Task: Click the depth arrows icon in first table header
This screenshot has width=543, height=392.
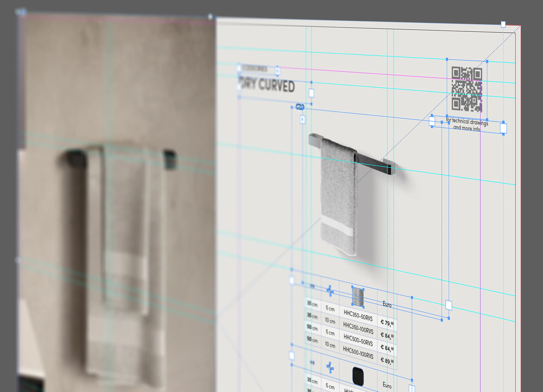Action: [x=330, y=291]
